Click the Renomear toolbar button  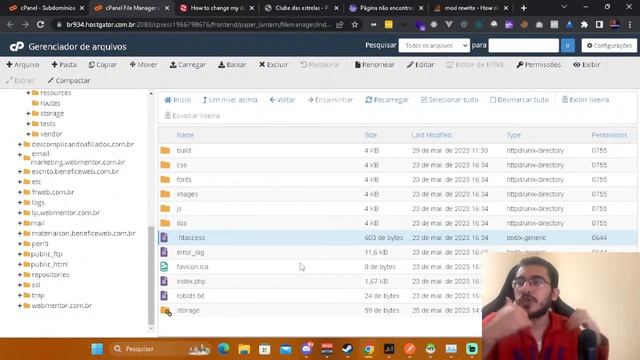point(374,64)
